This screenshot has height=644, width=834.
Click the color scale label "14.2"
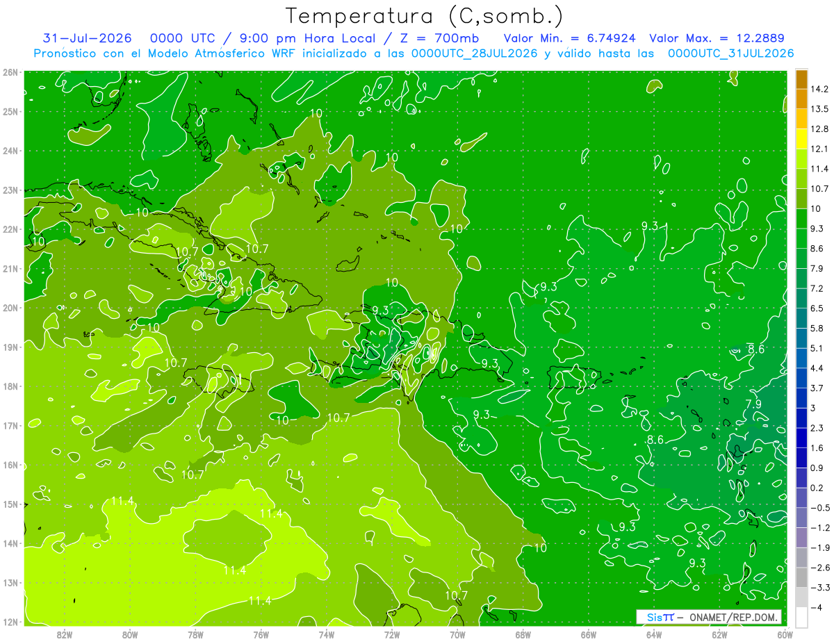tap(821, 89)
